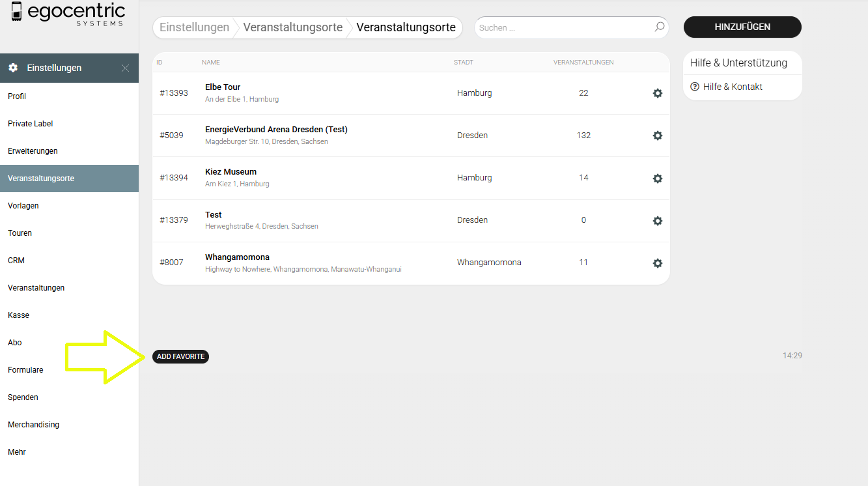Sort the list by Name column header

[x=211, y=63]
